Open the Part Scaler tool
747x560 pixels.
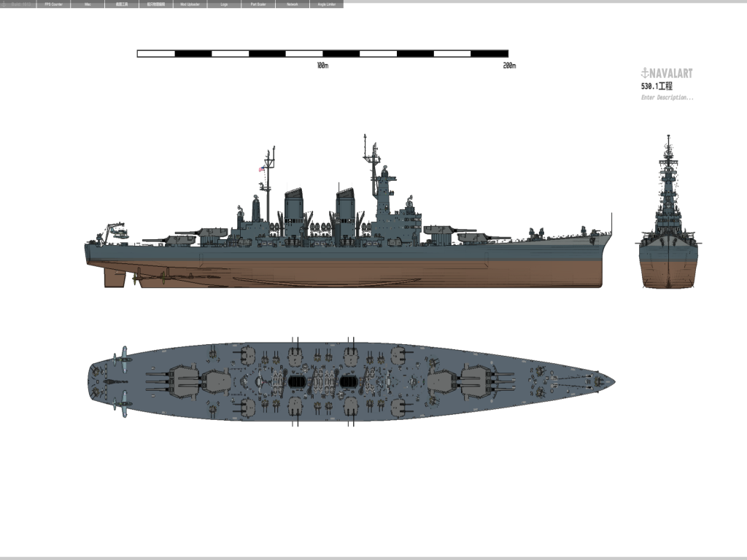tap(258, 4)
